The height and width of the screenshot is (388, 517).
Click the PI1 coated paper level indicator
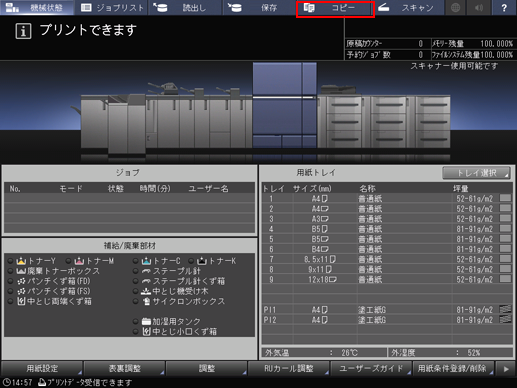coord(505,309)
